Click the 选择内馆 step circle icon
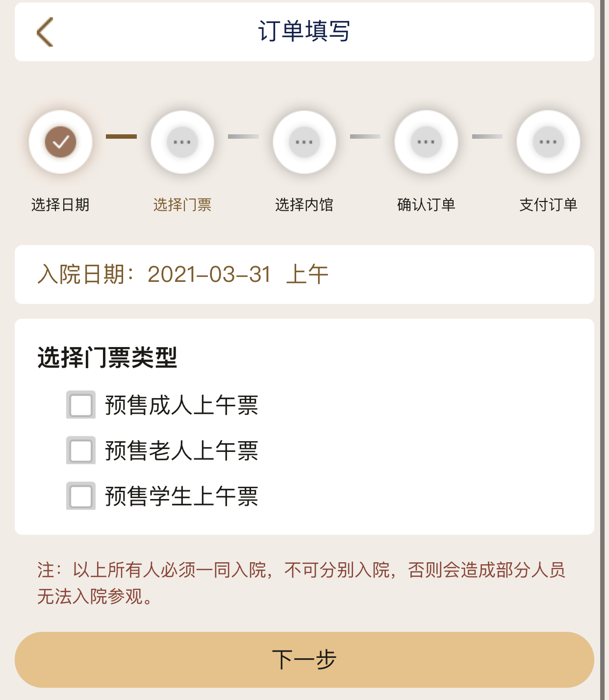The image size is (609, 700). (304, 142)
